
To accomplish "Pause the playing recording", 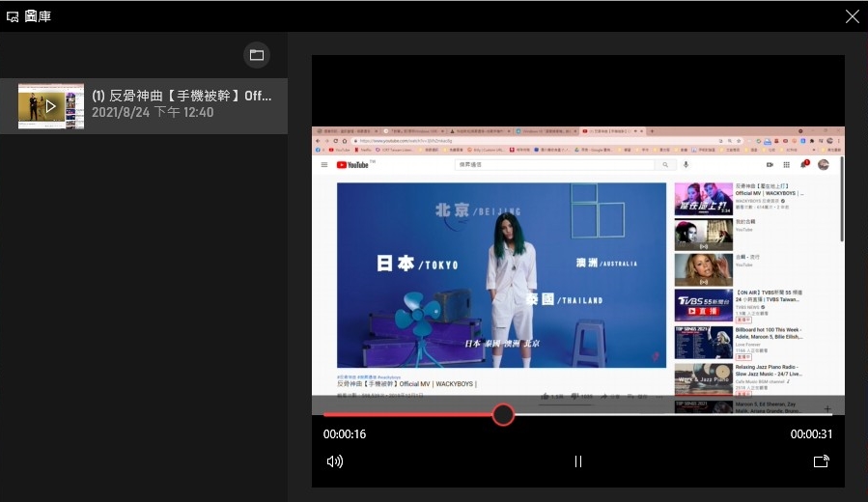I will pyautogui.click(x=578, y=461).
